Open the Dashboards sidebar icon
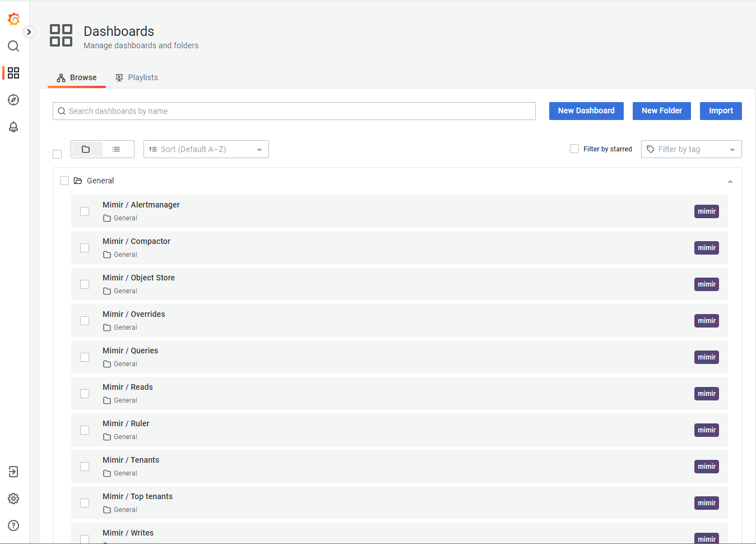Image resolution: width=756 pixels, height=544 pixels. [13, 73]
